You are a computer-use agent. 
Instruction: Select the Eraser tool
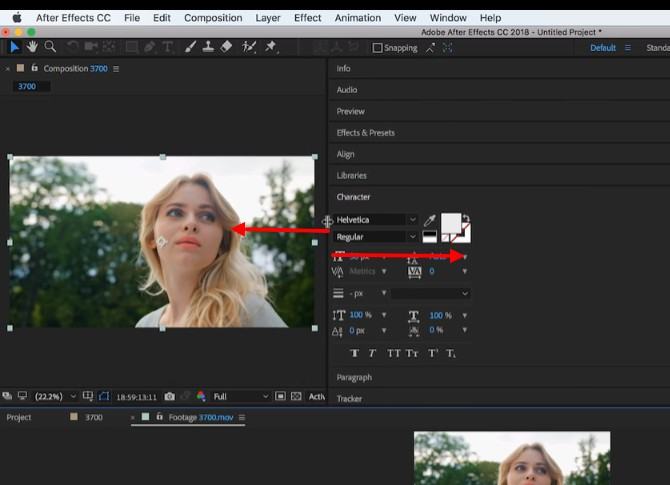click(x=226, y=47)
